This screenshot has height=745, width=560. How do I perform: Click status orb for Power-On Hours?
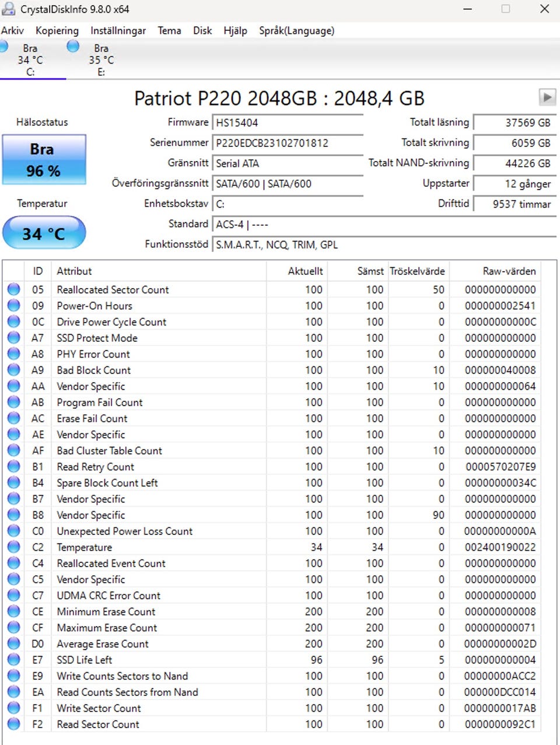(13, 306)
